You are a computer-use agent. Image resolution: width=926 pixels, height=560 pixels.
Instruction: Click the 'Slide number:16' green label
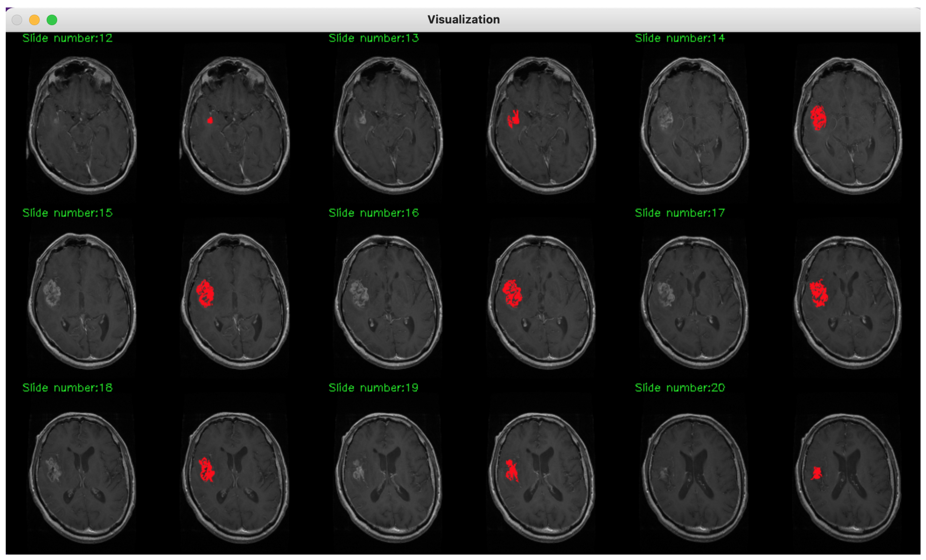click(373, 213)
